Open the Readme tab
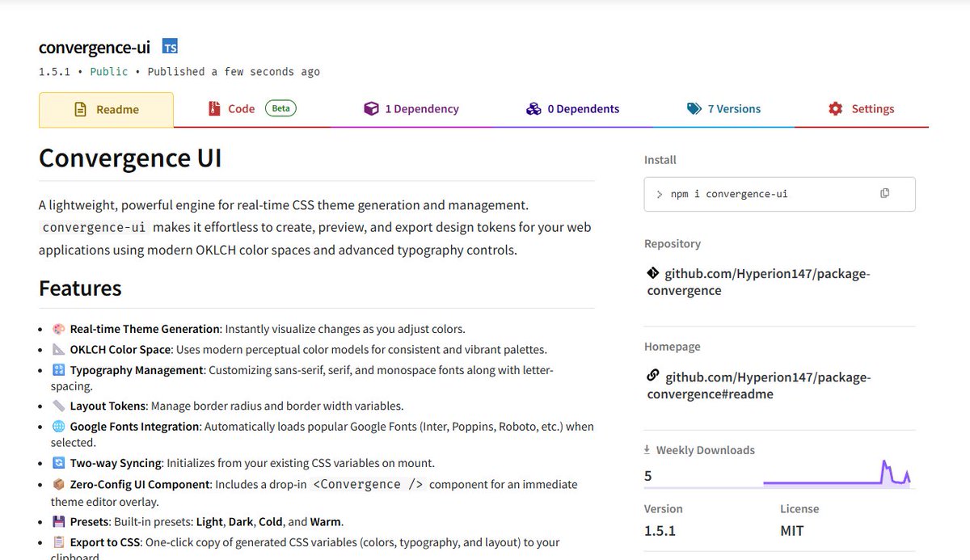The height and width of the screenshot is (560, 970). (x=106, y=110)
